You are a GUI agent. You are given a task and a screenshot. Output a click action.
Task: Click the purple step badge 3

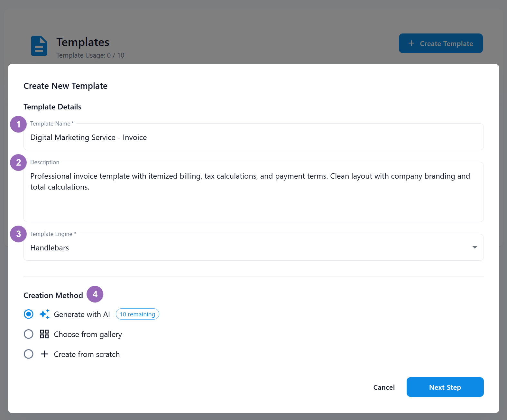coord(18,234)
